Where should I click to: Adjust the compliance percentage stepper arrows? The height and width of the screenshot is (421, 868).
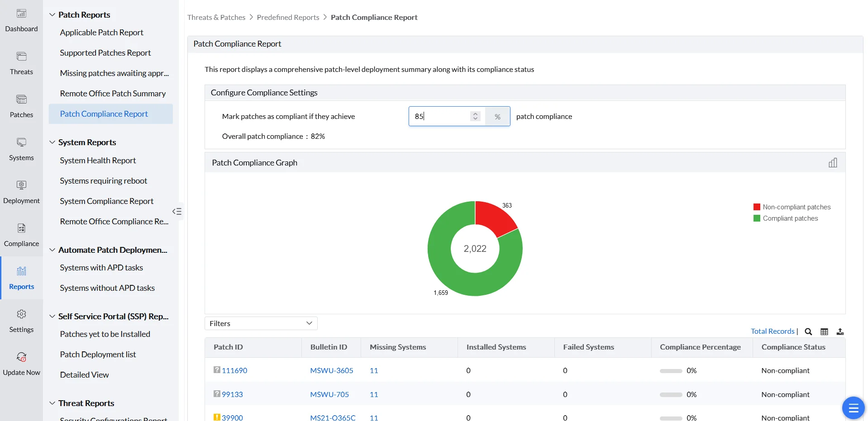[475, 116]
